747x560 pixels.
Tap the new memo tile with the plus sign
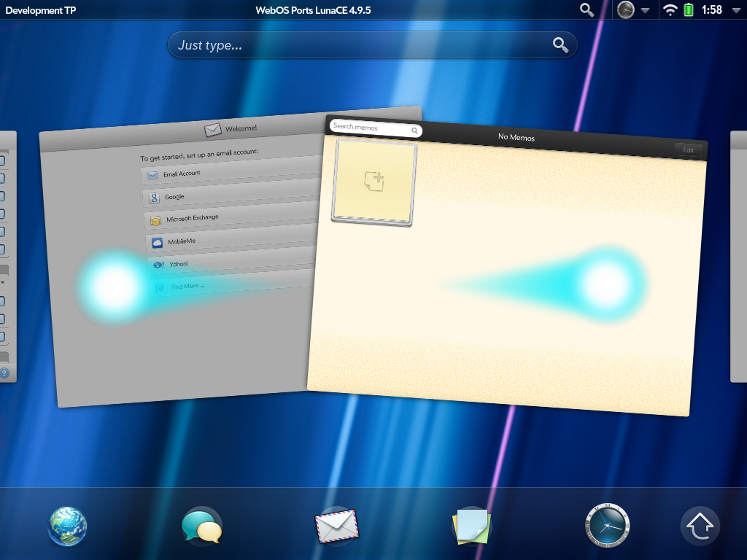[x=374, y=180]
